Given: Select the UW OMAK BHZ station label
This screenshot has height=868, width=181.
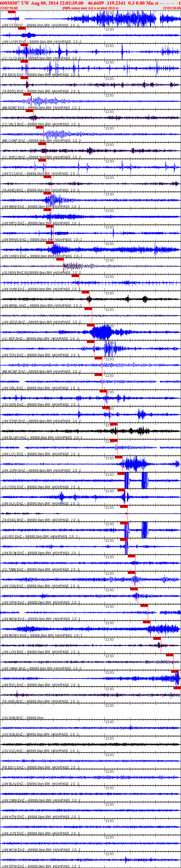Looking at the screenshot, I should (x=42, y=669).
